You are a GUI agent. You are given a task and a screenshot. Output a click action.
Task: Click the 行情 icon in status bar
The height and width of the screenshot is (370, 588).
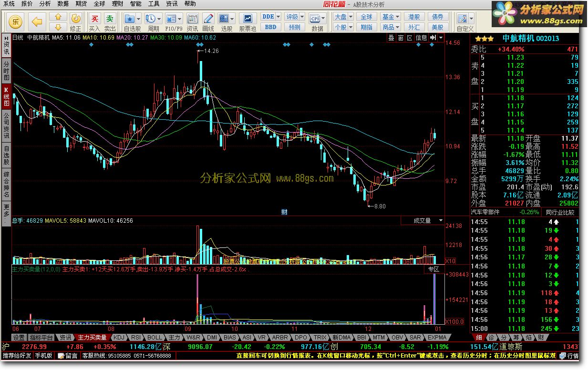[569, 356]
